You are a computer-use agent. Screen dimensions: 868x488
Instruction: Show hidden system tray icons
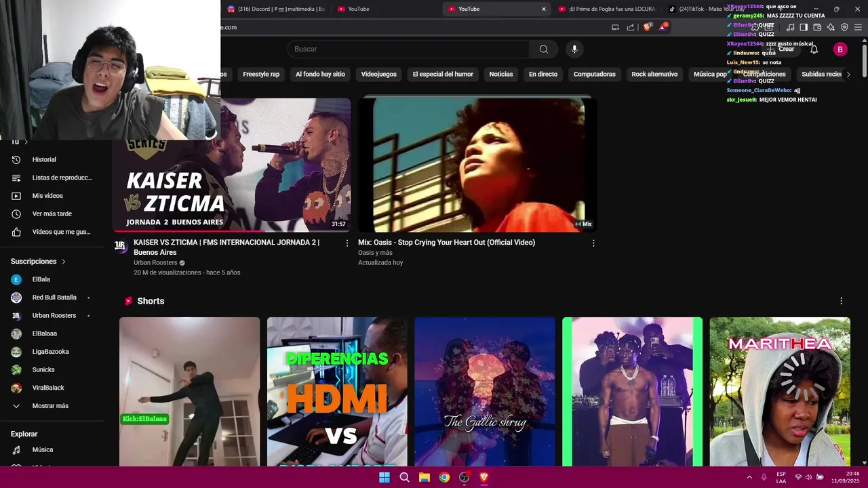pyautogui.click(x=749, y=477)
